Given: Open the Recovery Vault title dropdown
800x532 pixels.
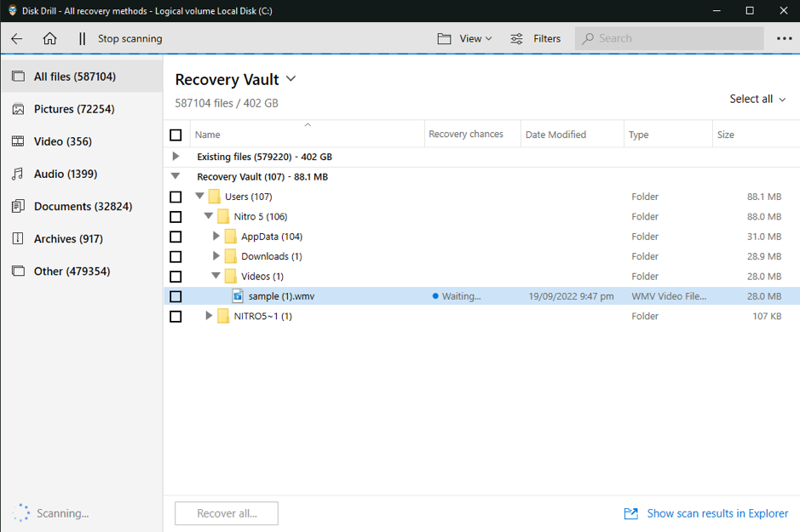Looking at the screenshot, I should [291, 79].
